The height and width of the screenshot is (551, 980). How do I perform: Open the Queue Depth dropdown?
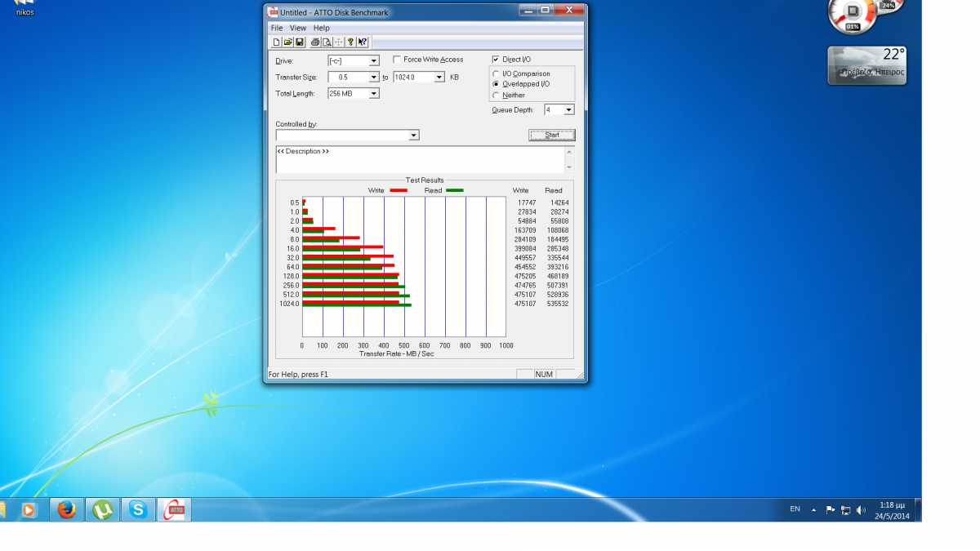click(569, 109)
